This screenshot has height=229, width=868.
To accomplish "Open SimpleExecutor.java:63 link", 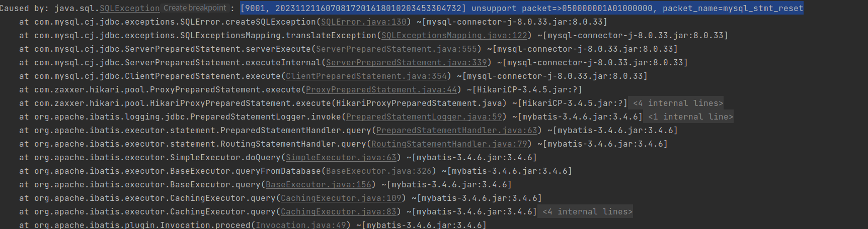I will [341, 158].
